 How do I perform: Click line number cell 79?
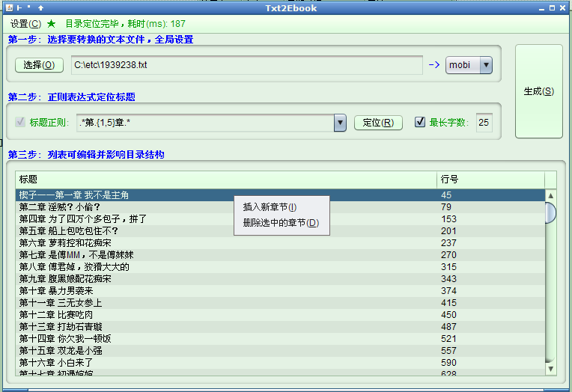click(490, 207)
